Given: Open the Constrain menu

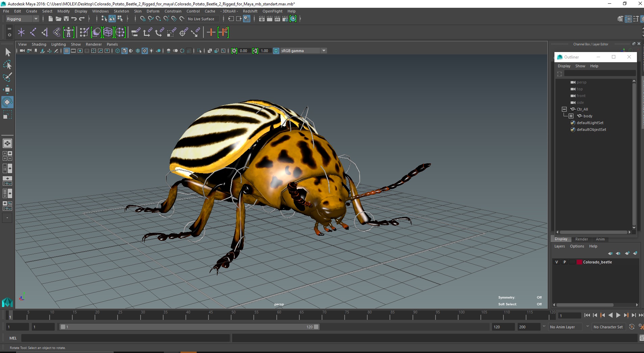Looking at the screenshot, I should pyautogui.click(x=173, y=11).
